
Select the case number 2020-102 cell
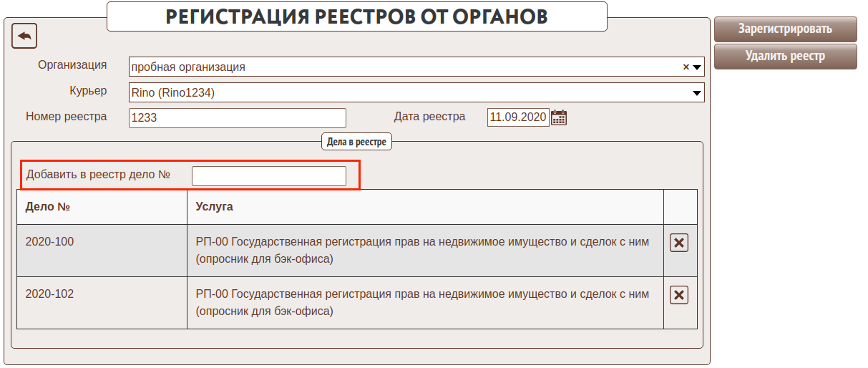pos(49,294)
